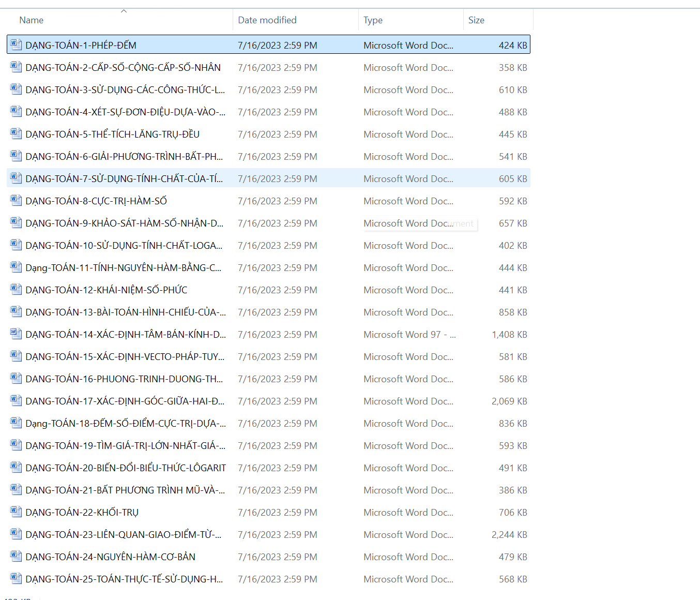This screenshot has height=600, width=700.
Task: Click Word icon of DẠNG-TOÁN-13-BÀI-TOÁN-HÌNH-CHIẾU file
Action: [x=16, y=311]
